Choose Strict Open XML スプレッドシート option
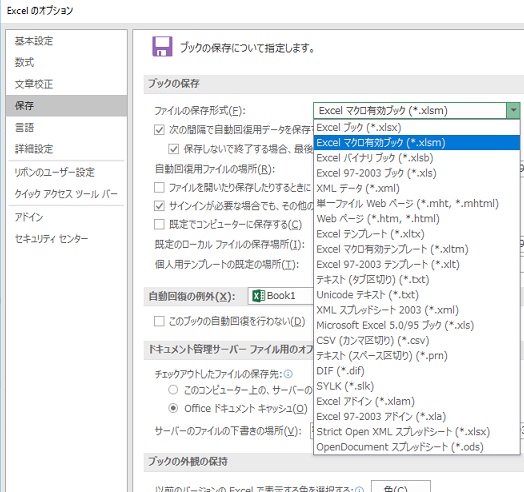 tap(417, 432)
